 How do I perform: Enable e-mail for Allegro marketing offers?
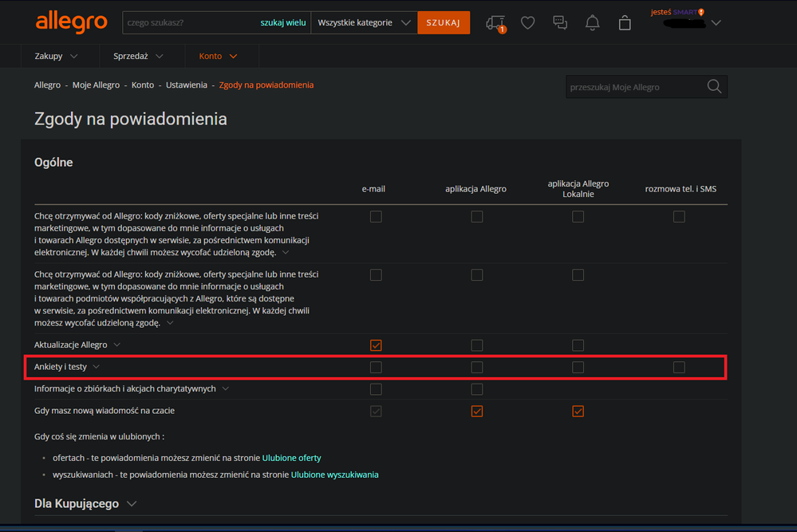(376, 217)
